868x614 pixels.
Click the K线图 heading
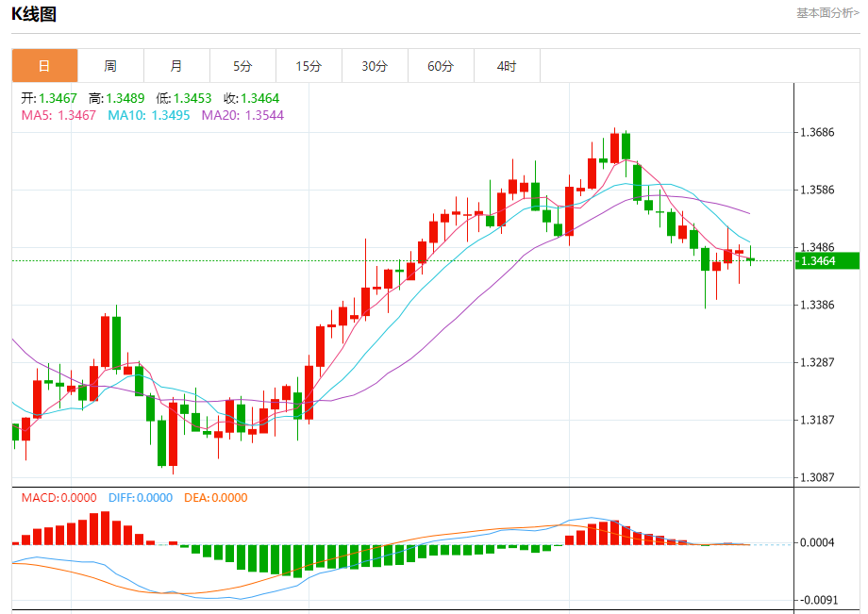[x=34, y=14]
